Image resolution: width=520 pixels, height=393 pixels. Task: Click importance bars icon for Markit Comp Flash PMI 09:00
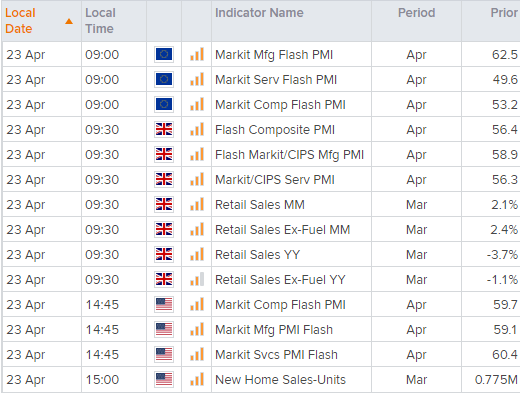[197, 104]
